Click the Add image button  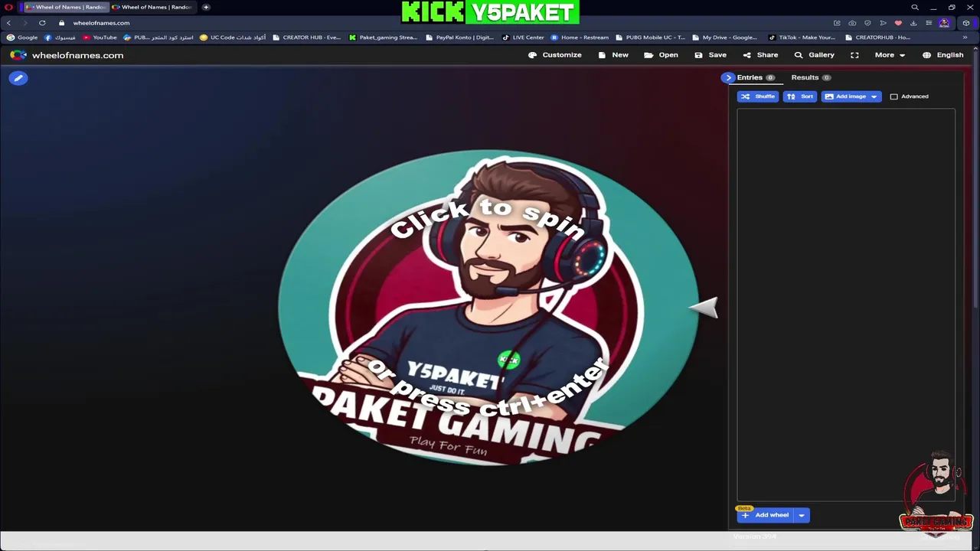(845, 96)
